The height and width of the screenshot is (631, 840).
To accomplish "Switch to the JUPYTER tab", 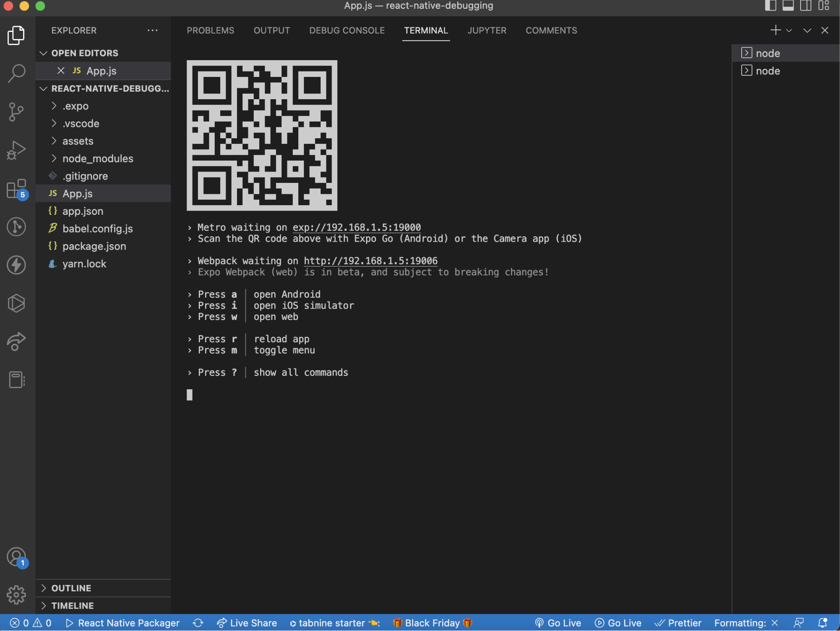I will pyautogui.click(x=487, y=30).
